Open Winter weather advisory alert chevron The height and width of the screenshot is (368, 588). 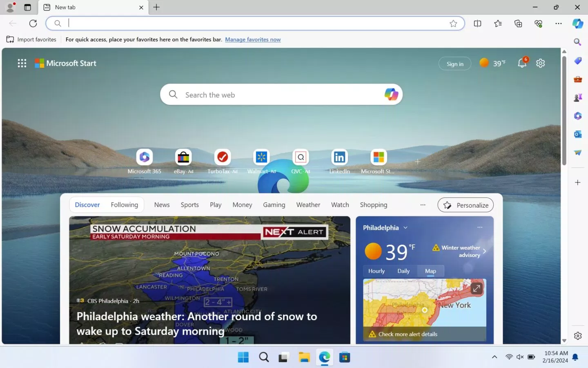(x=484, y=251)
